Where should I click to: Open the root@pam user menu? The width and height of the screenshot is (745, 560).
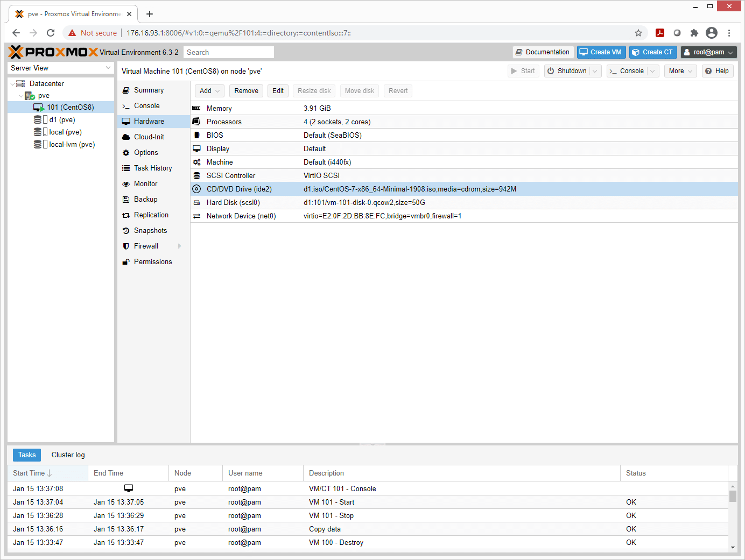coord(708,52)
